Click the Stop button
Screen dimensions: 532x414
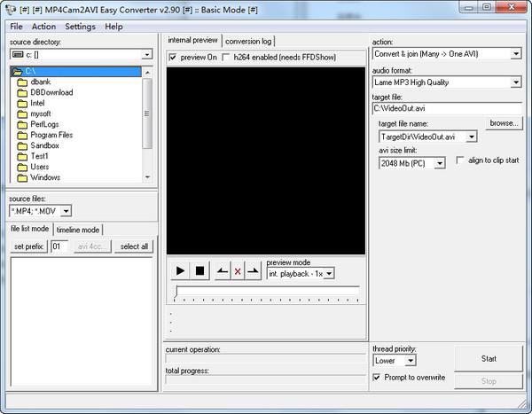489,381
